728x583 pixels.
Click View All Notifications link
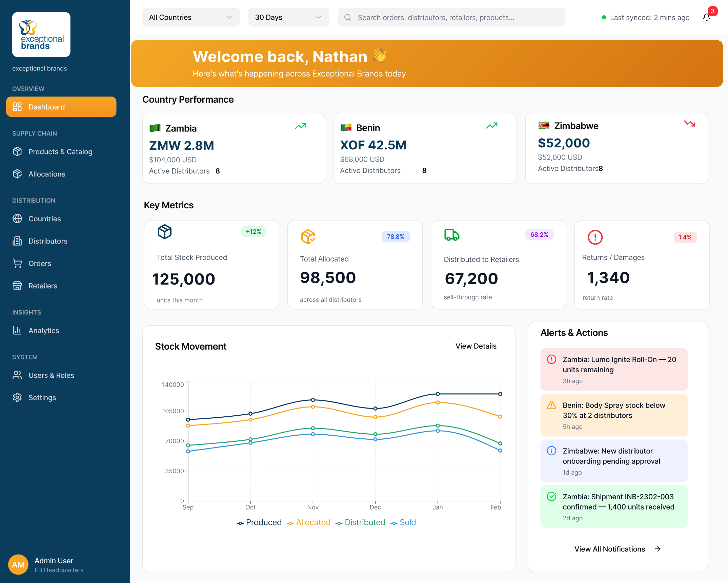[618, 549]
